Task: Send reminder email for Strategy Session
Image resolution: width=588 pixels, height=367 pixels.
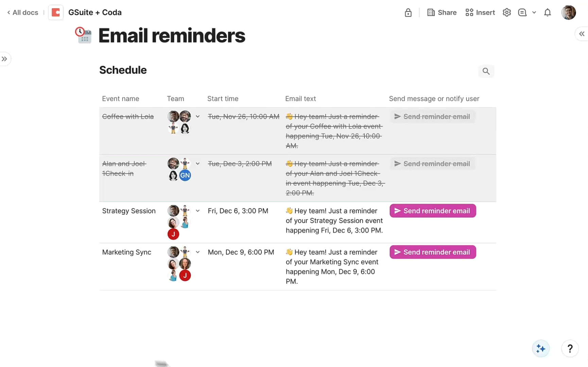Action: click(433, 211)
